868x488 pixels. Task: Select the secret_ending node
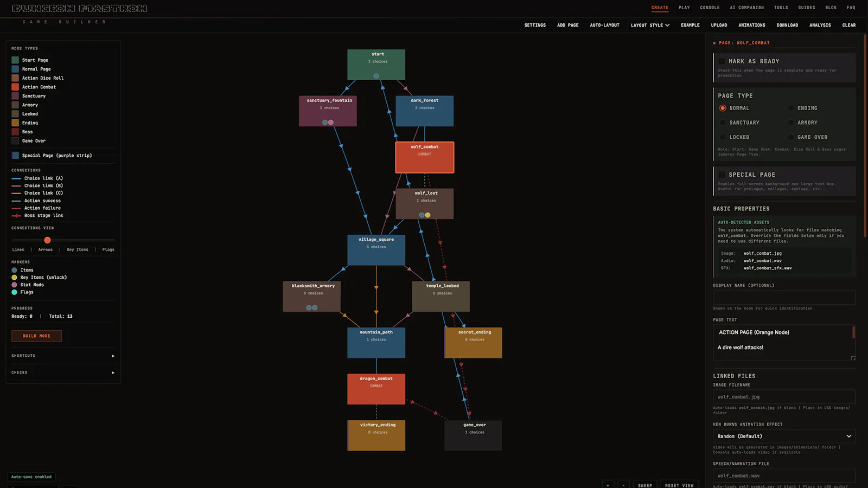point(473,343)
